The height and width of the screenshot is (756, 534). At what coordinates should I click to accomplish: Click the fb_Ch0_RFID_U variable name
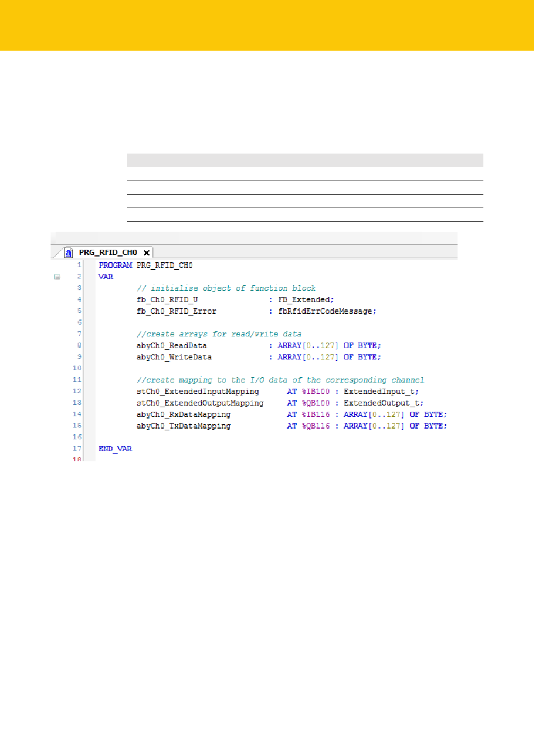pos(167,300)
